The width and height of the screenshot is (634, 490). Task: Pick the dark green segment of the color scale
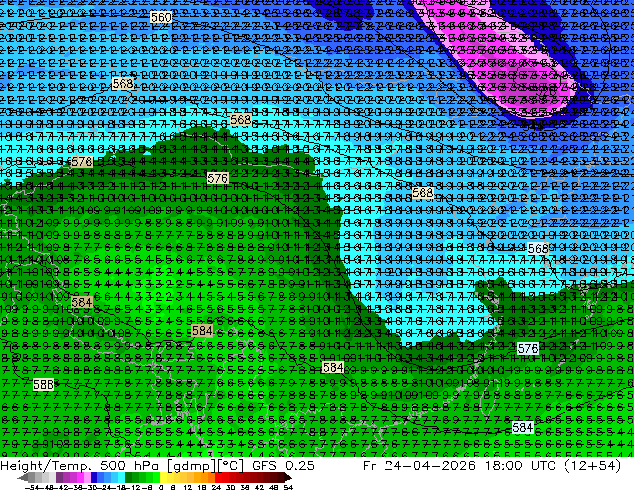click(x=129, y=477)
